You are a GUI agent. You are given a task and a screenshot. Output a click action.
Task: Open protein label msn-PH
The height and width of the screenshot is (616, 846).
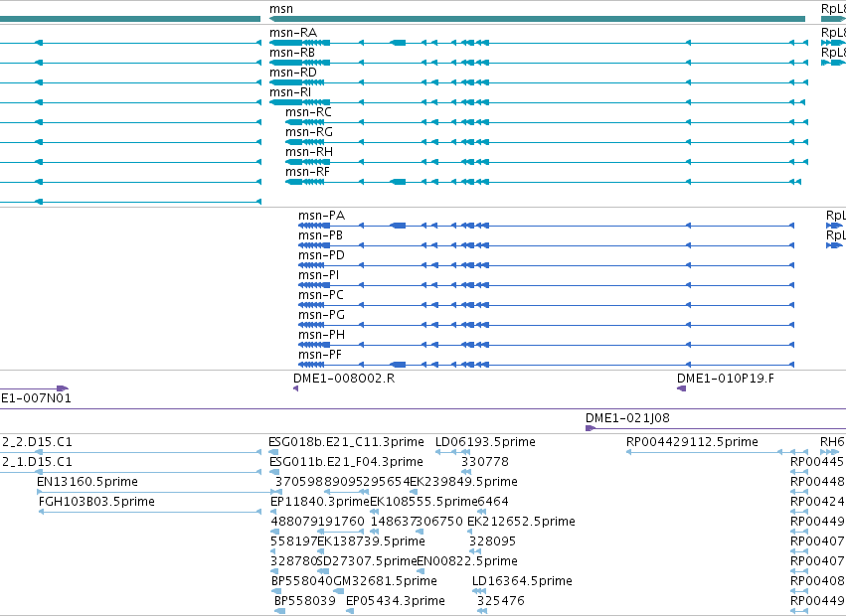(321, 336)
